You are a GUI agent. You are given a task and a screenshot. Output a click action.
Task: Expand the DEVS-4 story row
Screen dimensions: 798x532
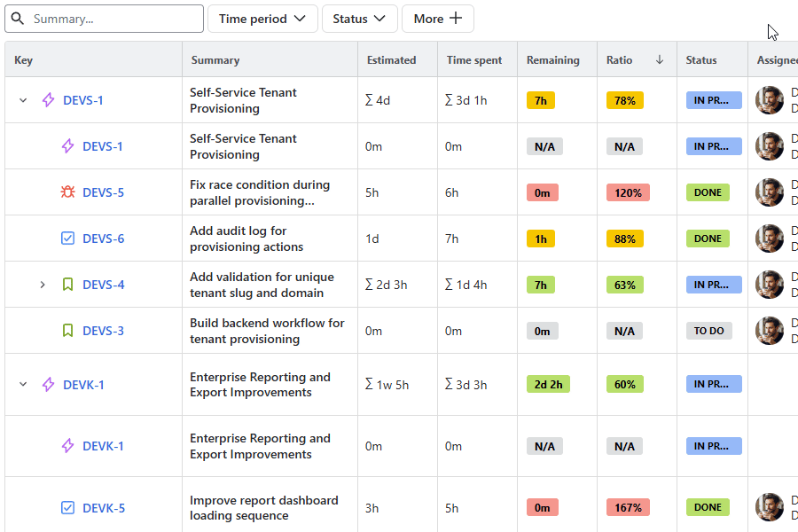42,285
